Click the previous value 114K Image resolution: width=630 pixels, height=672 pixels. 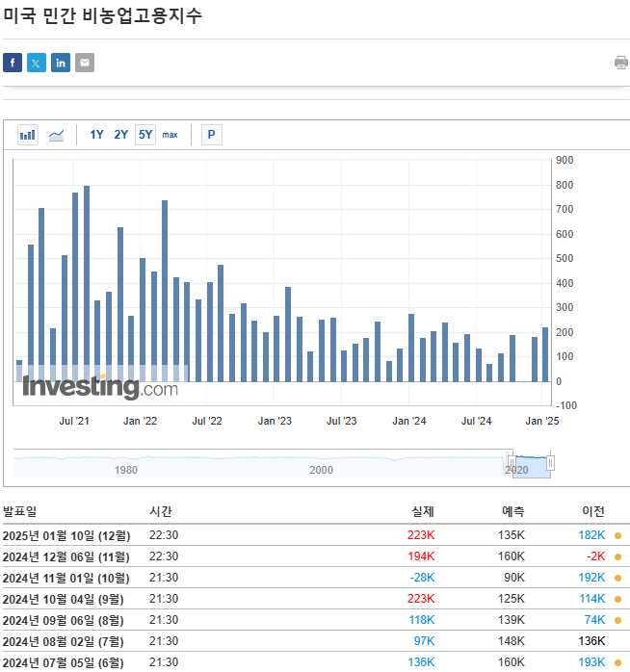[591, 599]
